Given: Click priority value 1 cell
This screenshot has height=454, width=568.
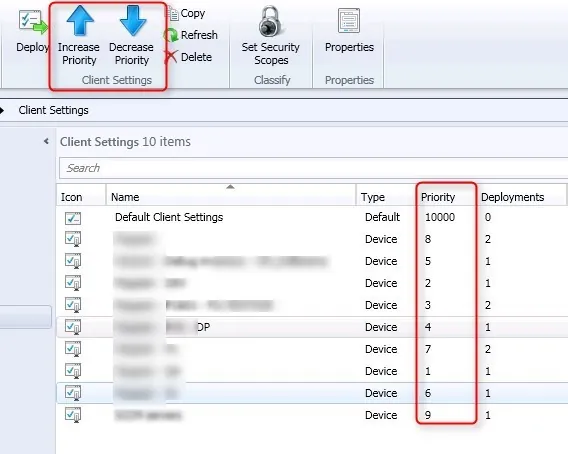Looking at the screenshot, I should point(428,371).
